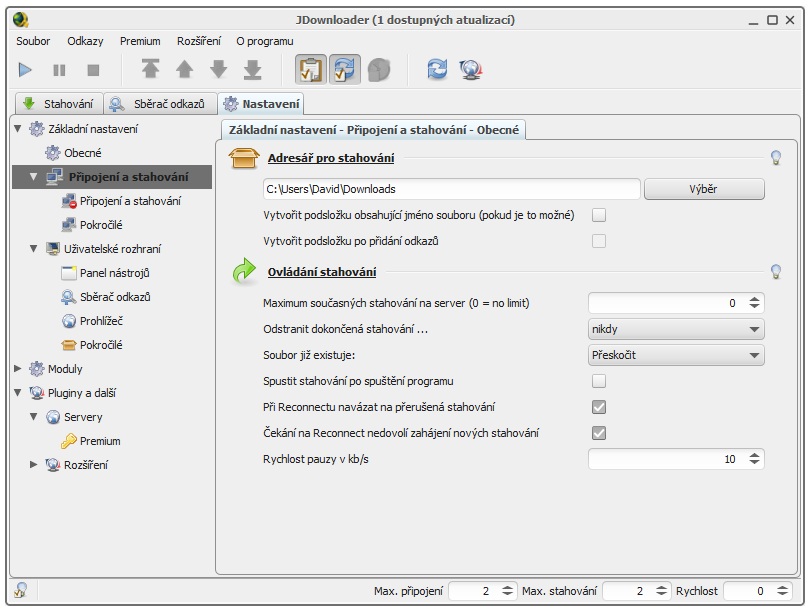This screenshot has width=812, height=613.
Task: Open Soubor již existuje dropdown
Action: point(676,355)
